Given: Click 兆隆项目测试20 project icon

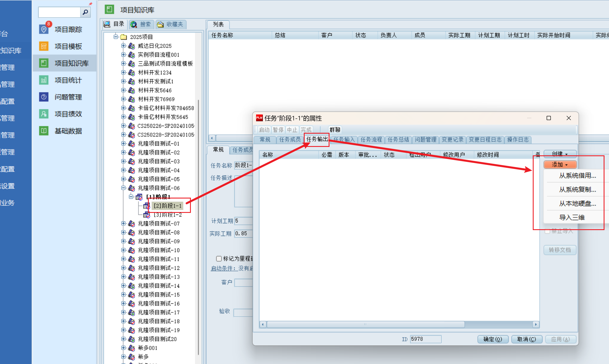Looking at the screenshot, I should point(132,339).
